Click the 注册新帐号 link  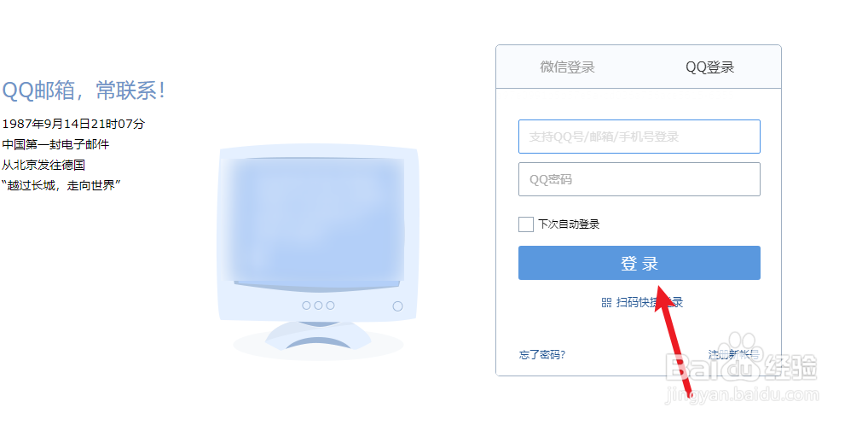733,355
